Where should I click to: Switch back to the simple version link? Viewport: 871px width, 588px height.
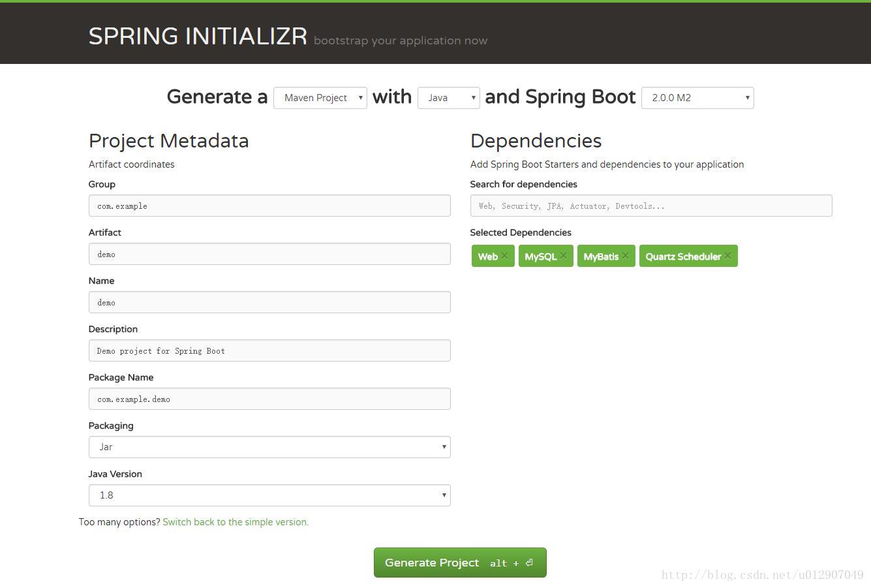tap(236, 522)
